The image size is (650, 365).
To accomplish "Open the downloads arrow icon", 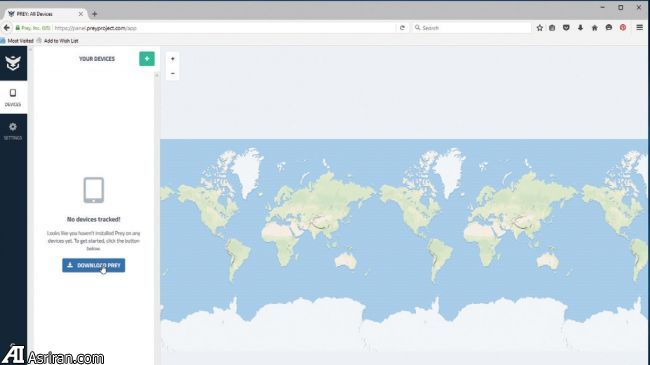I will pyautogui.click(x=580, y=28).
